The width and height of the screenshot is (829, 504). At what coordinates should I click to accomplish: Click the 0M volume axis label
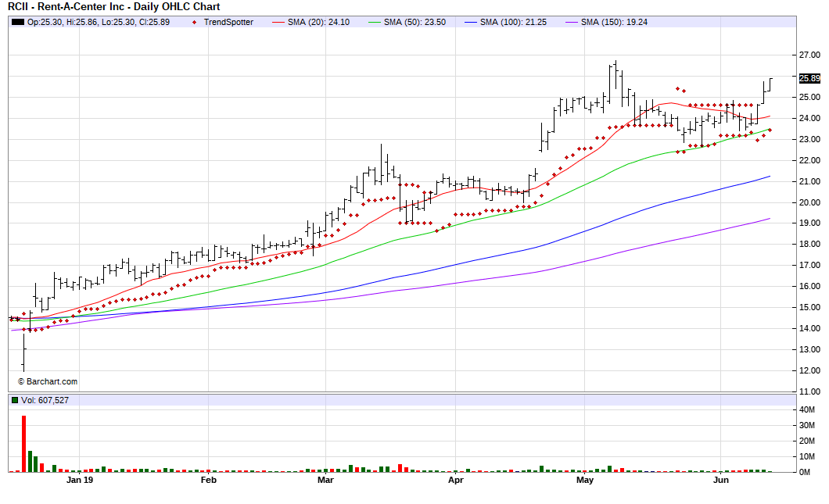pos(805,472)
